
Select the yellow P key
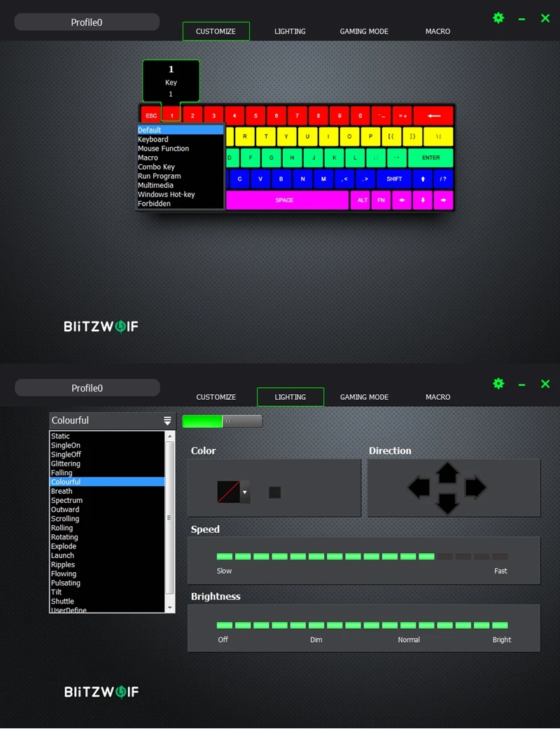click(x=370, y=137)
